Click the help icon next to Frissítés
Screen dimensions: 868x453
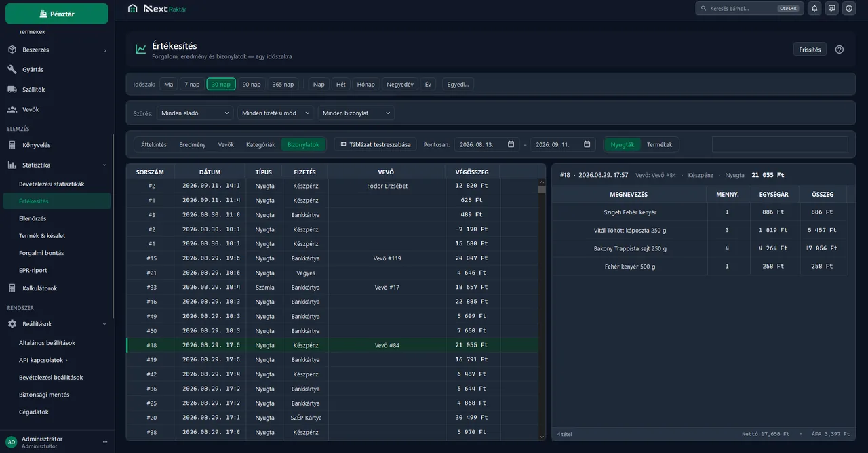[x=840, y=50]
